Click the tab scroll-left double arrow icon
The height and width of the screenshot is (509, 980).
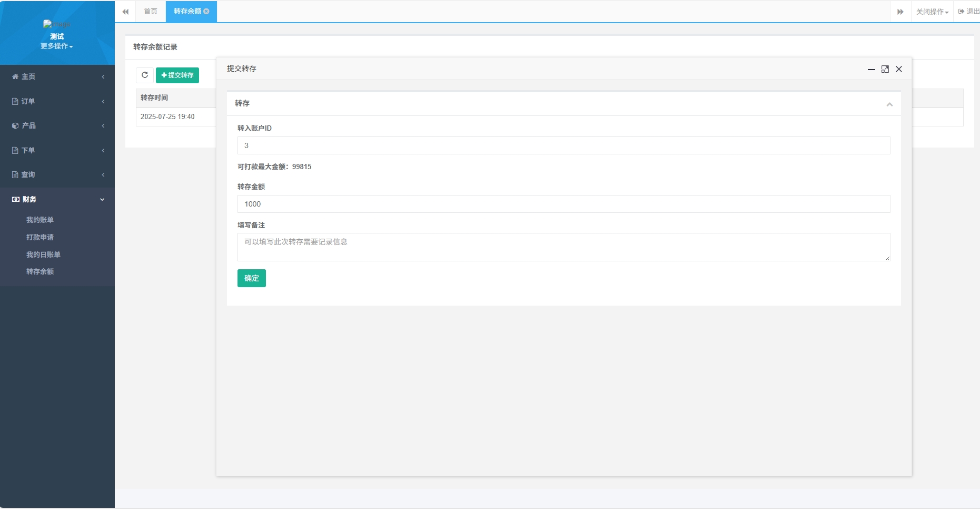(125, 12)
